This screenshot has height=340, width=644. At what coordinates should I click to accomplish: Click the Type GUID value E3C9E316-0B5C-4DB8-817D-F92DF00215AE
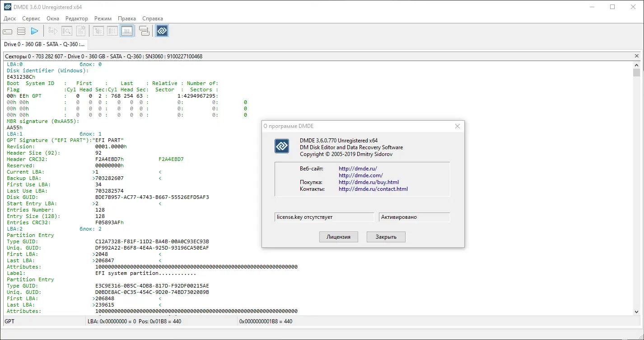tap(152, 286)
